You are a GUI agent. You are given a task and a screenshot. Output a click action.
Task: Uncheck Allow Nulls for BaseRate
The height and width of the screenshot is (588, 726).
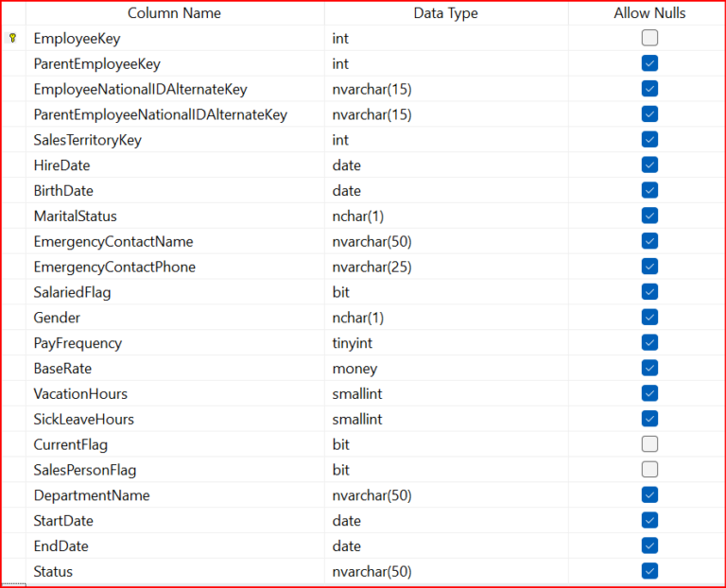tap(649, 368)
